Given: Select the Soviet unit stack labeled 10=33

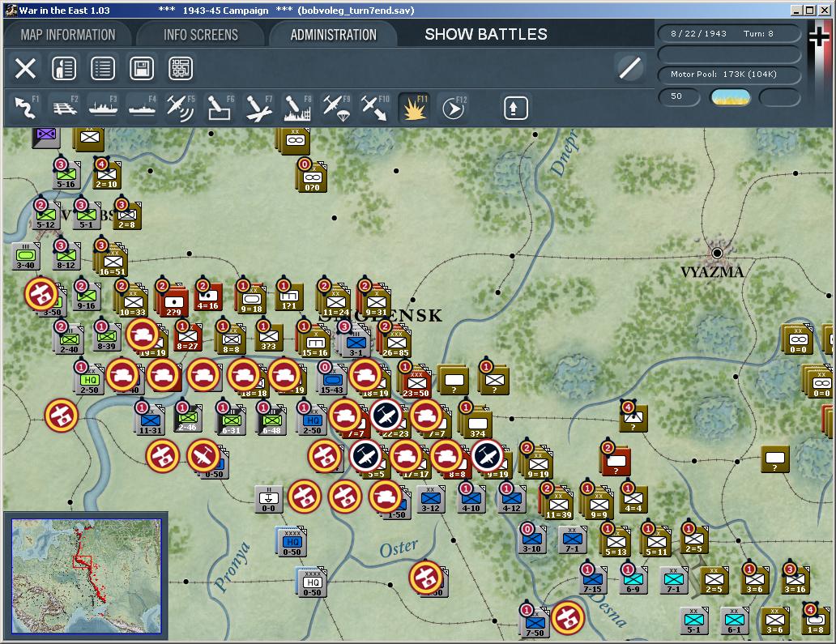Looking at the screenshot, I should [132, 303].
